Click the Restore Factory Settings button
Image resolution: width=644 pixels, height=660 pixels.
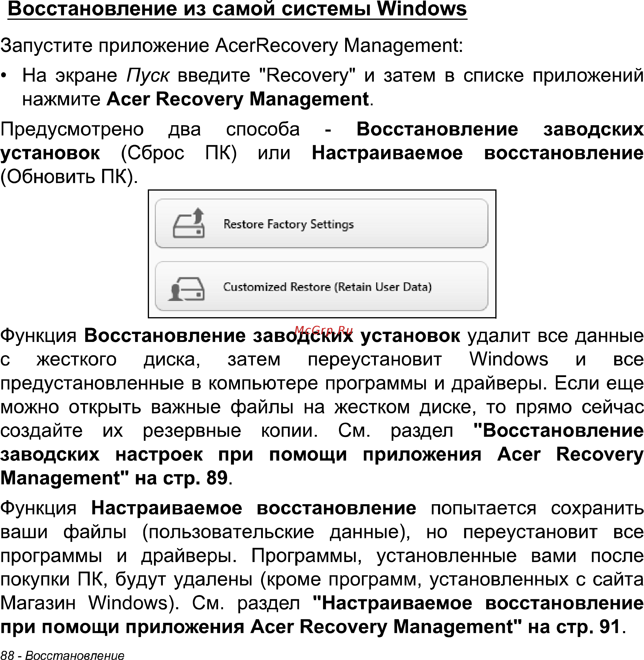[321, 224]
